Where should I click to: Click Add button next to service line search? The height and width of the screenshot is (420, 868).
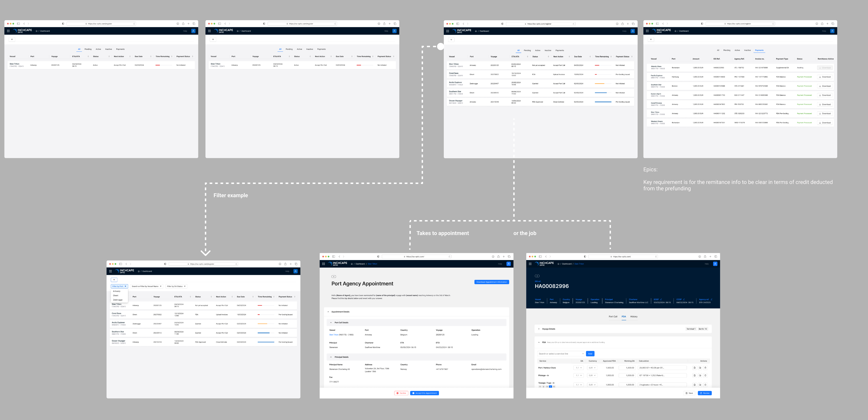coord(590,354)
